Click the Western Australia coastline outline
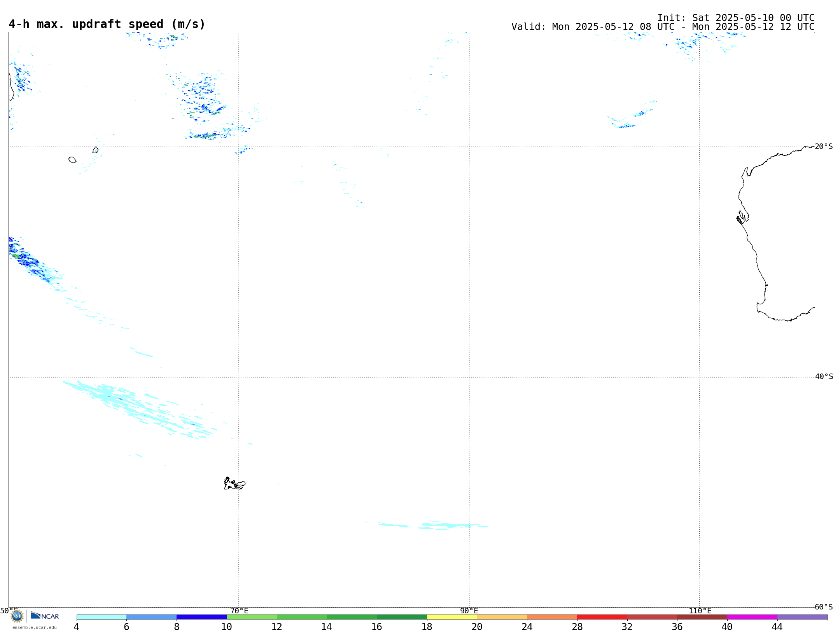 pos(775,233)
